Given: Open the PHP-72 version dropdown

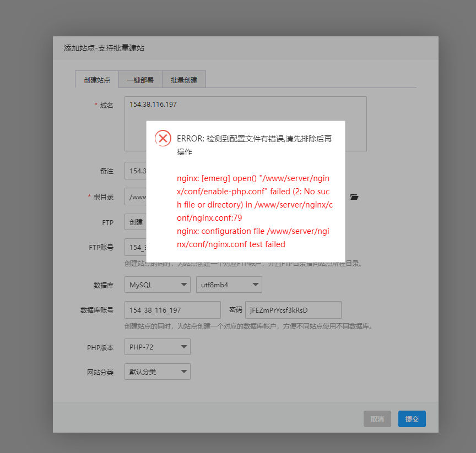Looking at the screenshot, I should [x=158, y=347].
